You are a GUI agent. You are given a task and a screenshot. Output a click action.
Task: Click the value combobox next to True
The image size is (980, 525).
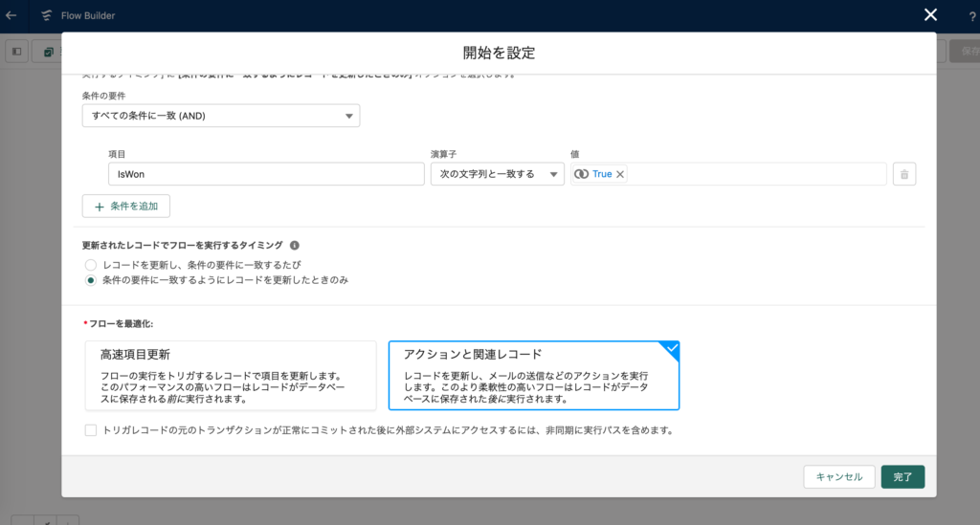(756, 174)
